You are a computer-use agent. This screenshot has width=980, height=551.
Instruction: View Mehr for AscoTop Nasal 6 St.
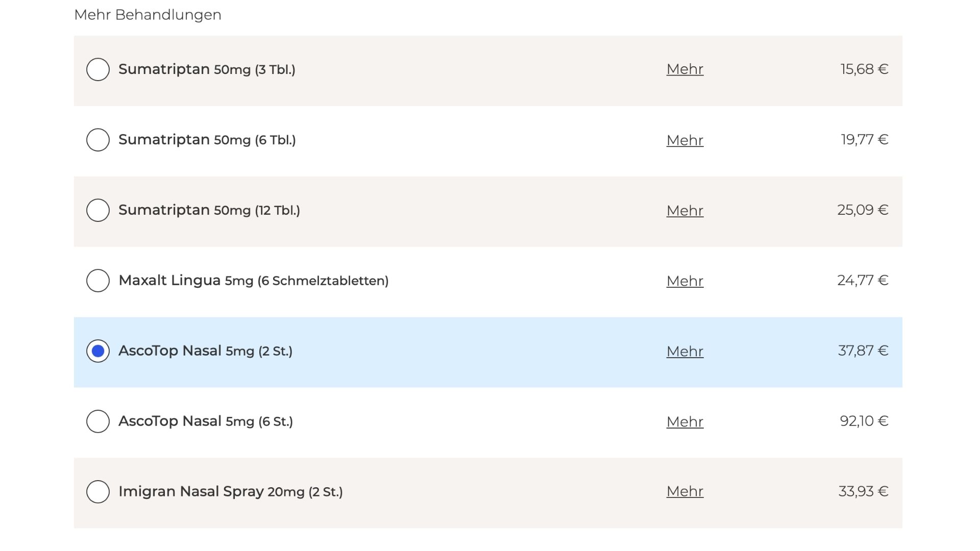point(684,421)
